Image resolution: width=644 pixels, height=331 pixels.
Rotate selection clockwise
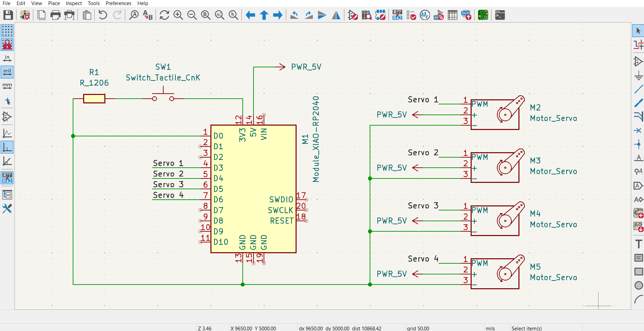308,15
